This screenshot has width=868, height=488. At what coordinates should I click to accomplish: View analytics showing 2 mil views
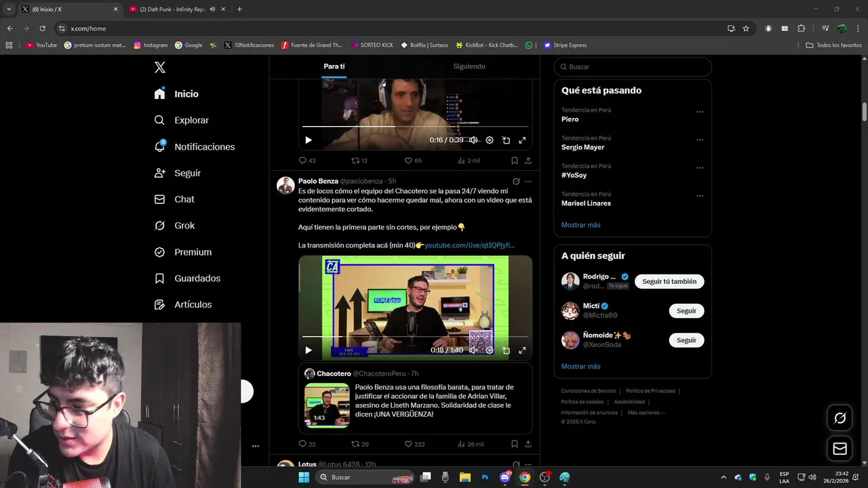[469, 161]
